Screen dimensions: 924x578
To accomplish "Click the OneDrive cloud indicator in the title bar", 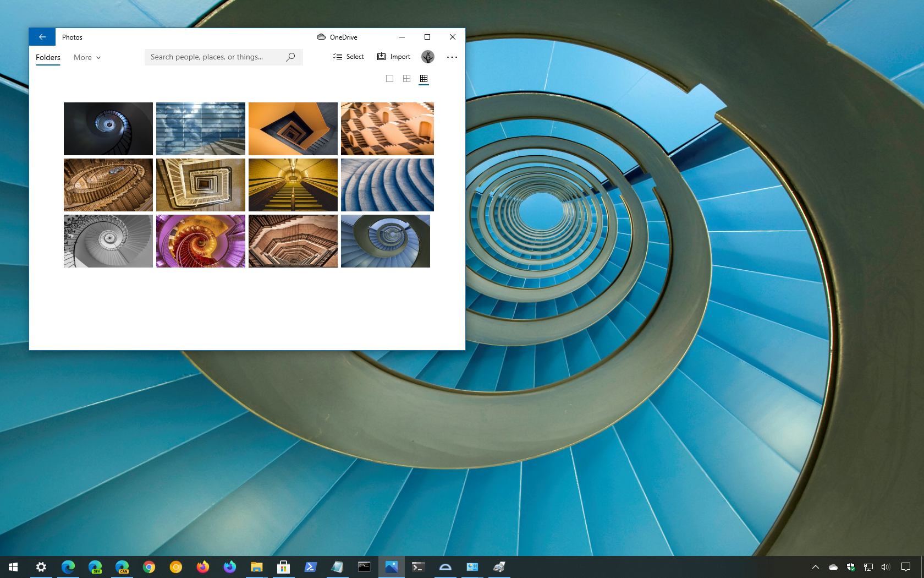I will tap(321, 37).
